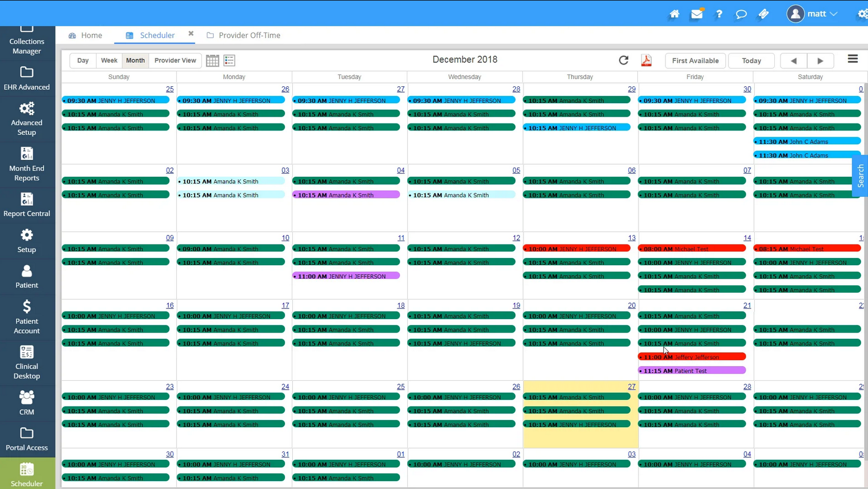Open 08:00 AM Michael Test appointment

(x=692, y=248)
